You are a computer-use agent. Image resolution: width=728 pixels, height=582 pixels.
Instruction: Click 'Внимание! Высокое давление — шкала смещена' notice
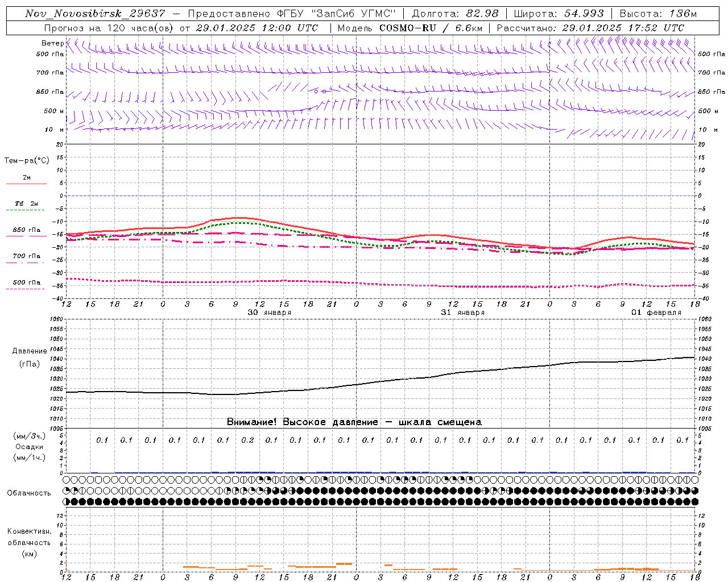tap(354, 422)
